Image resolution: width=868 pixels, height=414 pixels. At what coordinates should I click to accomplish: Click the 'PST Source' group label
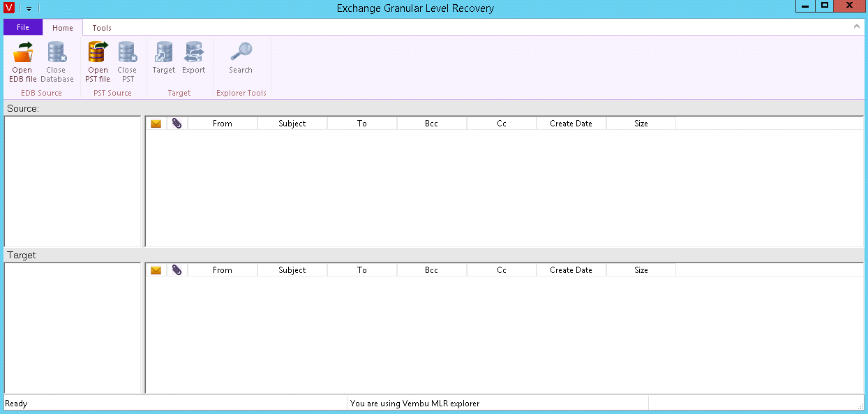click(112, 93)
